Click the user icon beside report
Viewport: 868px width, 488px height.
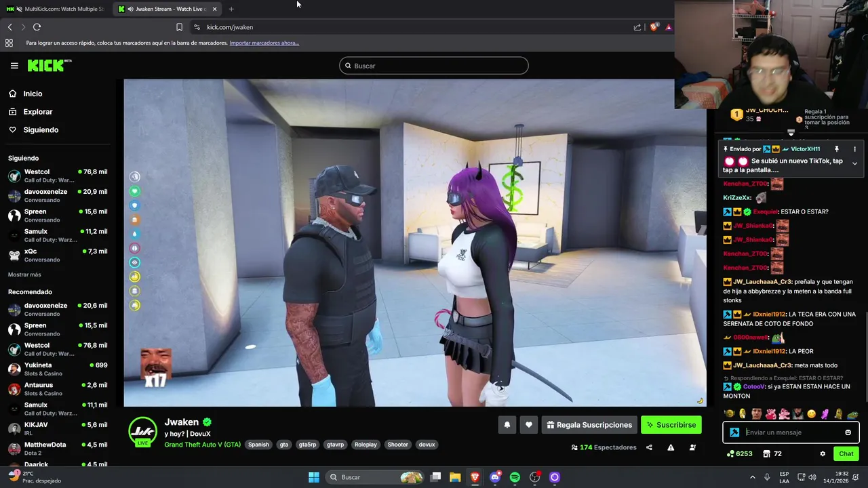pyautogui.click(x=692, y=447)
